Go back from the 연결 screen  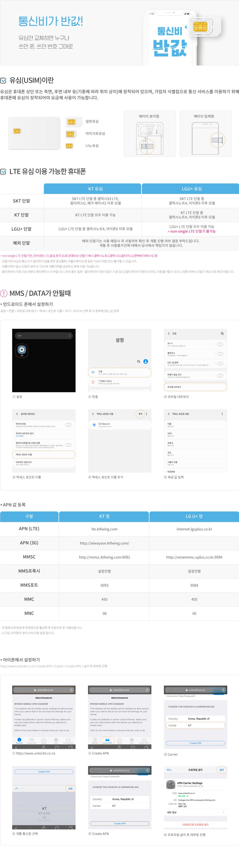[169, 333]
